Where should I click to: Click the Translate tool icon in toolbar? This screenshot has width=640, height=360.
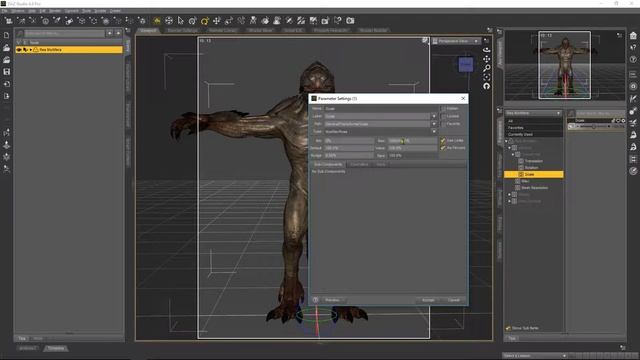coord(217,20)
